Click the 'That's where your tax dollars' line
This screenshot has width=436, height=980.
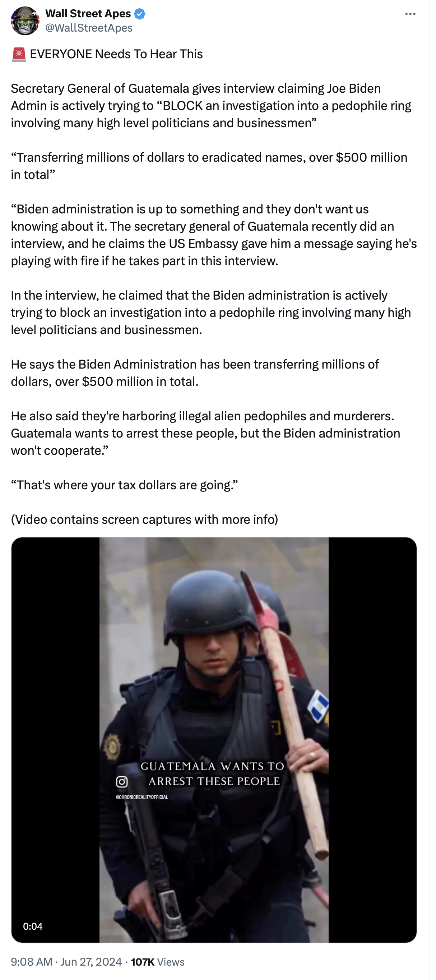click(x=124, y=485)
